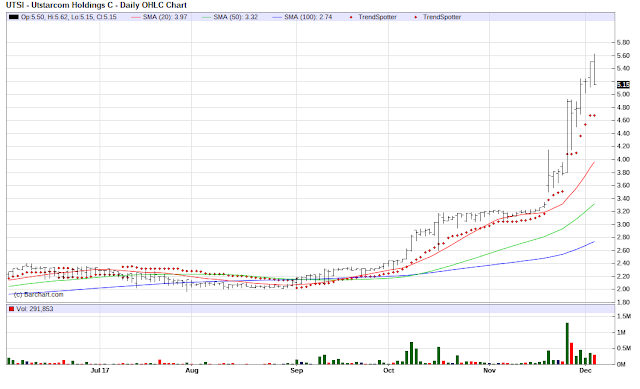
Task: Click the 4.60 price axis label
Action: tap(623, 120)
